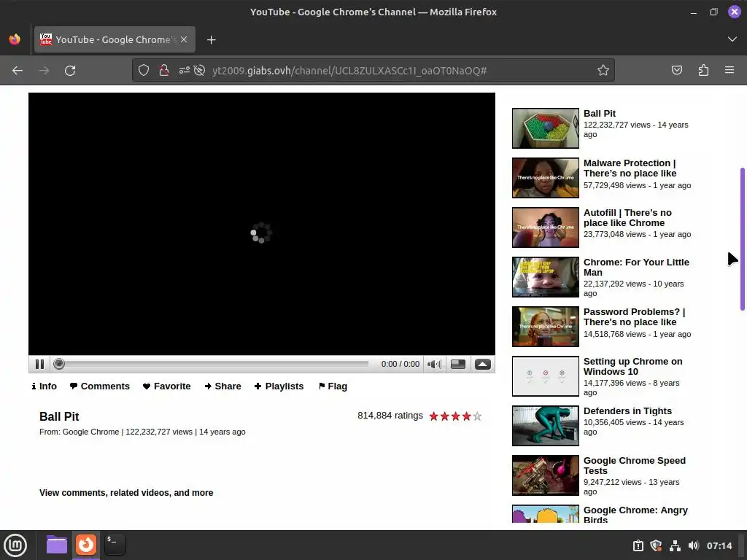Open the Linux Mint start menu

(15, 545)
